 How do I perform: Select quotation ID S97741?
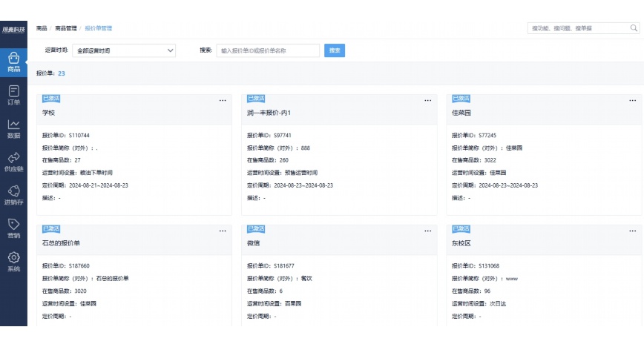point(283,135)
